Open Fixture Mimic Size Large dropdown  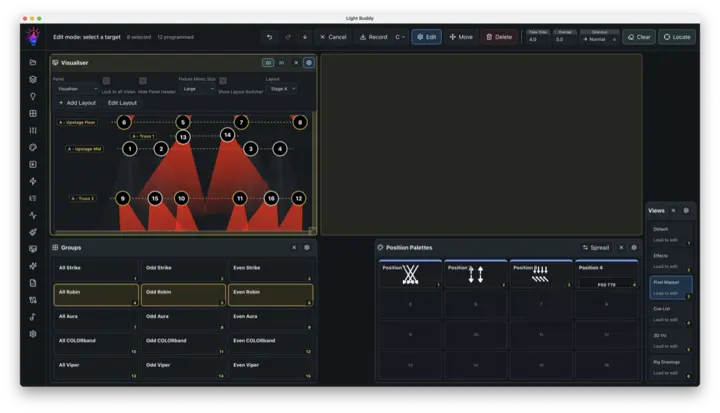(197, 89)
